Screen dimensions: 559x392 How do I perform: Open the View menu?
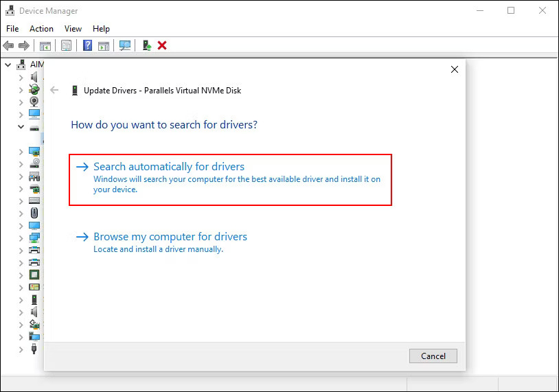tap(73, 29)
